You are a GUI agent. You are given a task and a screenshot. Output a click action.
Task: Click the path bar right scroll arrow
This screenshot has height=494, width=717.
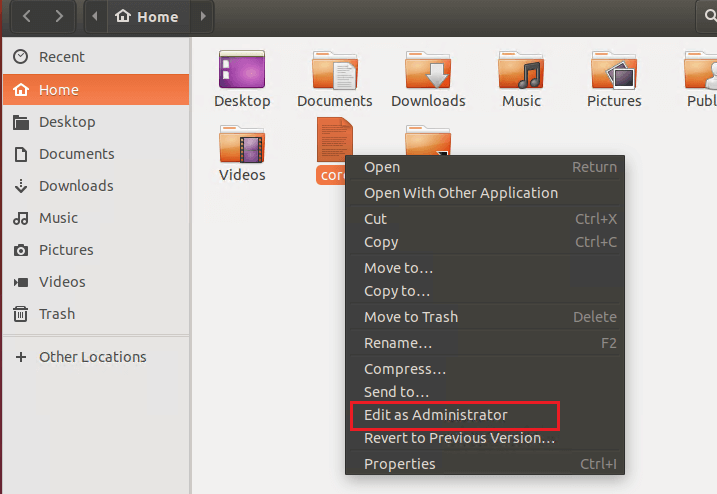[x=203, y=16]
